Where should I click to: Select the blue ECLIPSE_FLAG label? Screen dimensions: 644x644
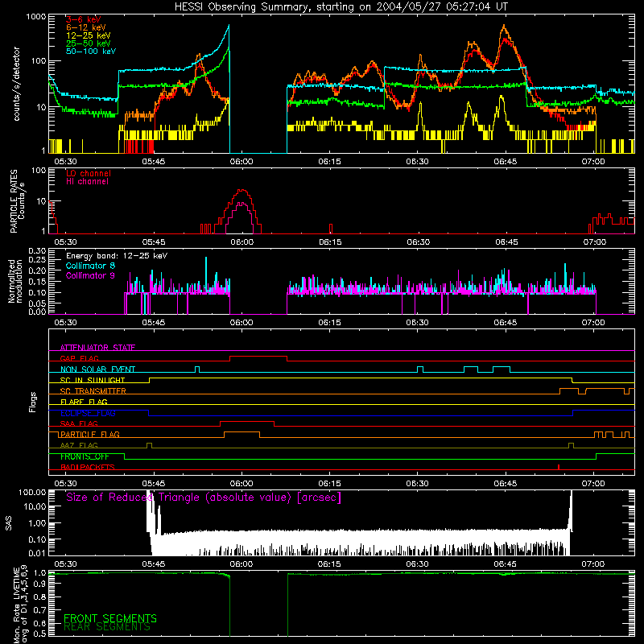[x=88, y=413]
